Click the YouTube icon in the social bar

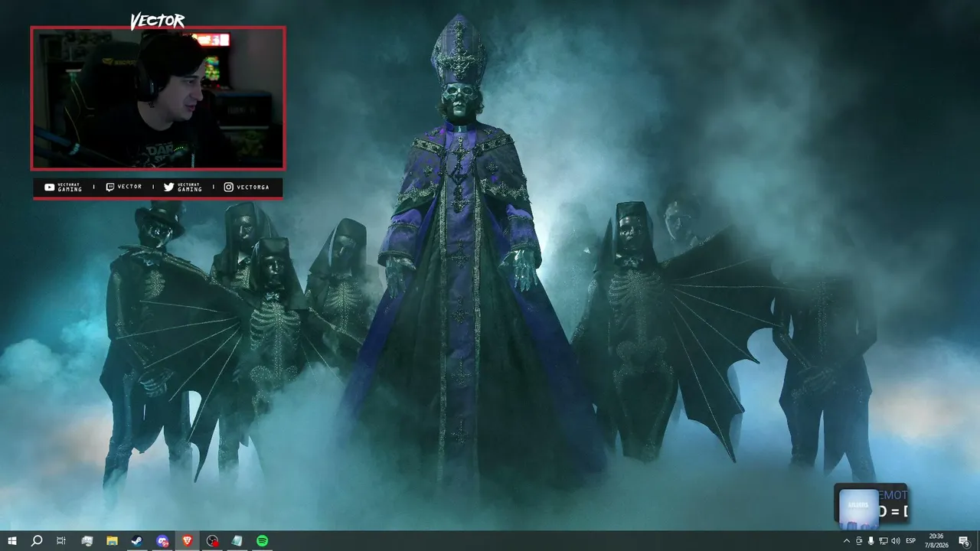coord(50,187)
